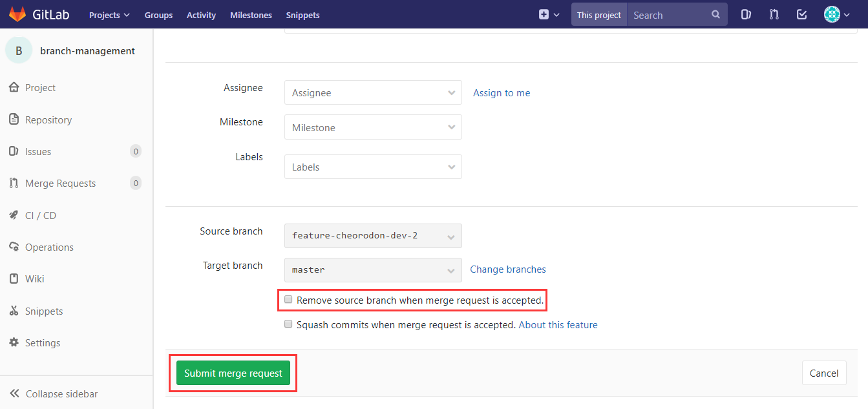Viewport: 868px width, 409px height.
Task: Enable Squash commits checkbox
Action: pos(289,324)
